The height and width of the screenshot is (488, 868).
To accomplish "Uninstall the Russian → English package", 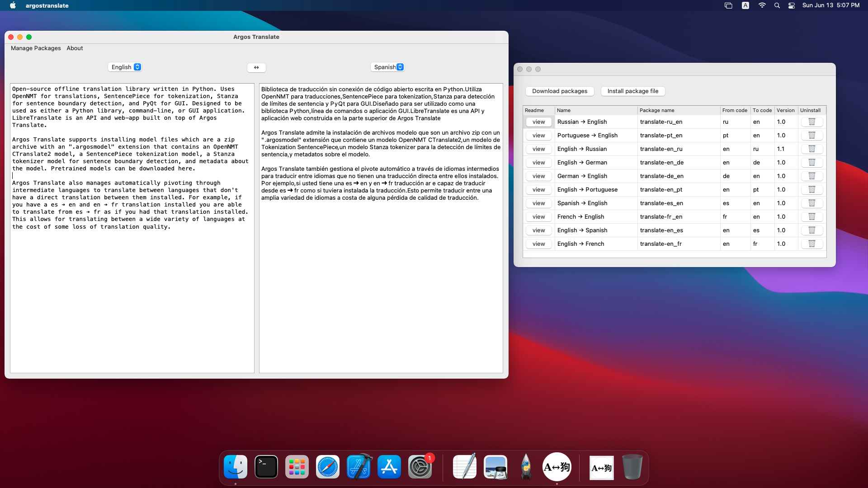I will 811,122.
